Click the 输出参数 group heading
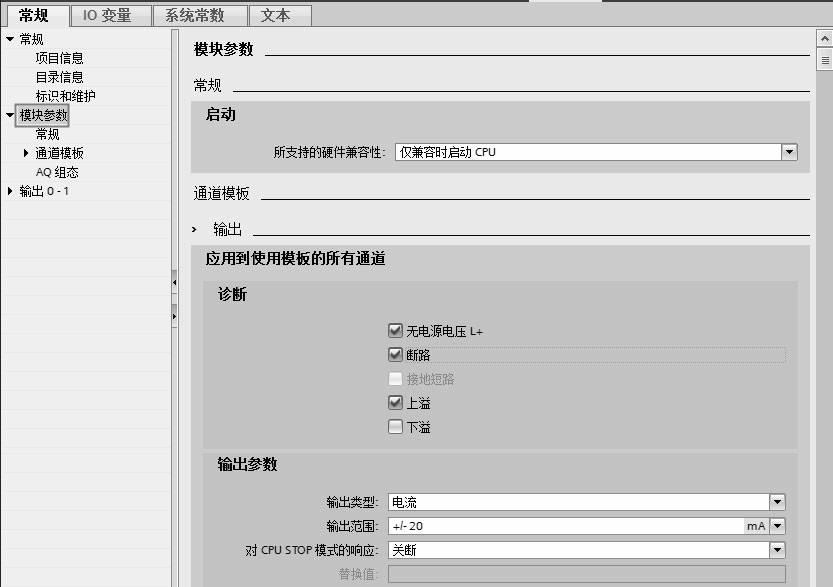 (247, 464)
